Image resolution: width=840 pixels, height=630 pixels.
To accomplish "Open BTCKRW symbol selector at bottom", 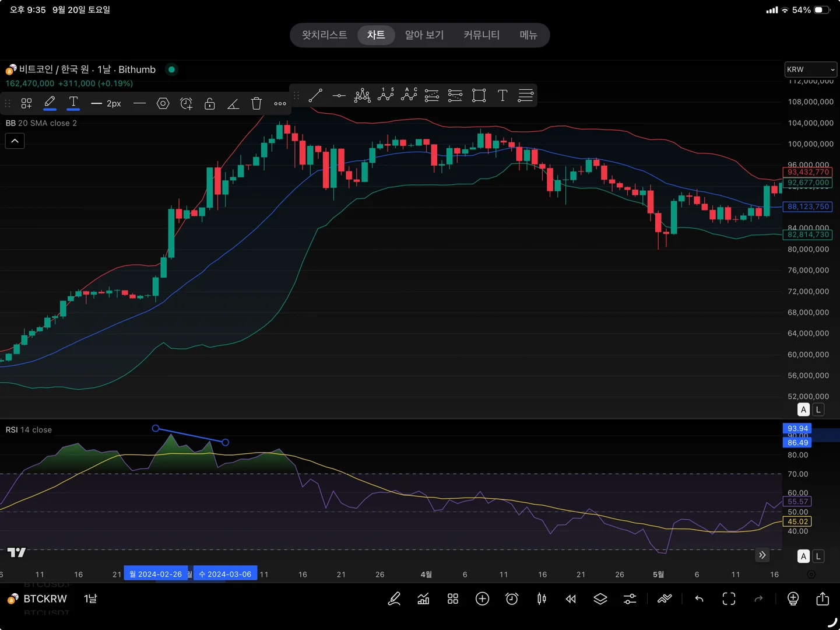I will click(37, 598).
